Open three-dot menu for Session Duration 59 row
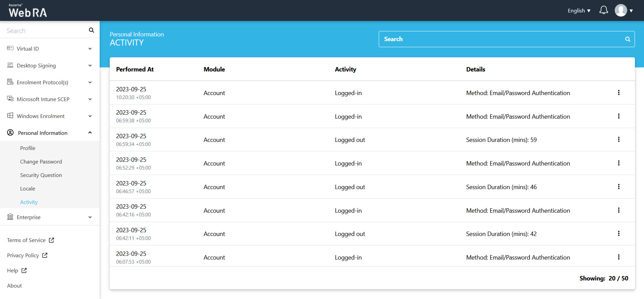The width and height of the screenshot is (644, 299). [618, 140]
